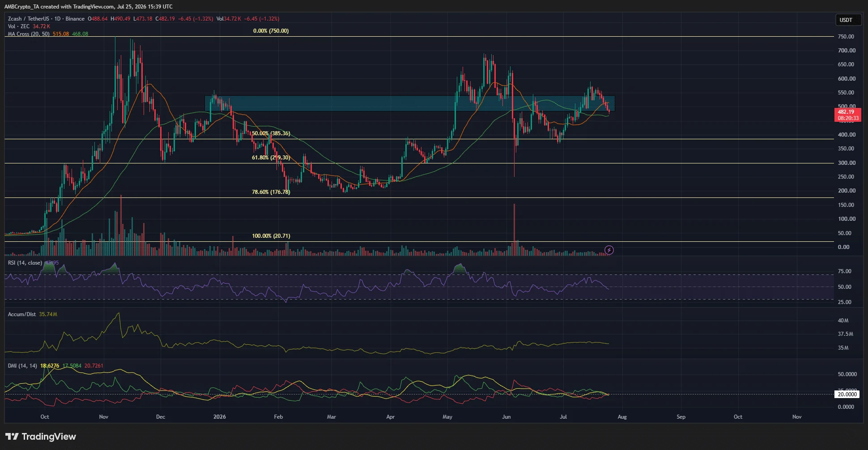
Task: Click the red 08:20:33 candle countdown label
Action: click(x=848, y=118)
